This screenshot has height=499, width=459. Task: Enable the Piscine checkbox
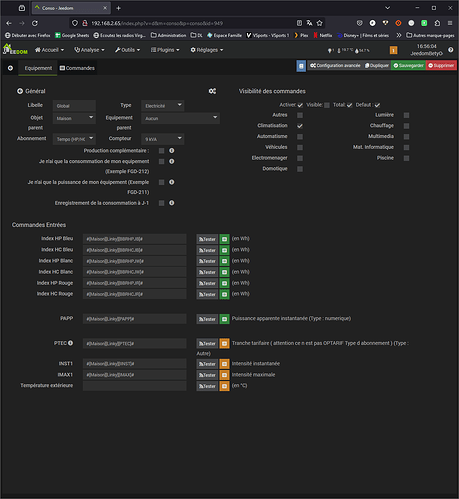tap(406, 158)
